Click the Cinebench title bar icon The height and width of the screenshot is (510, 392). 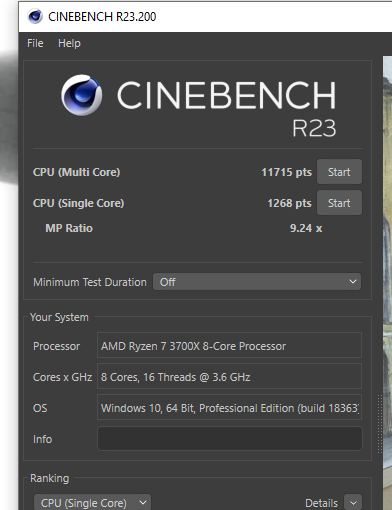click(x=35, y=16)
